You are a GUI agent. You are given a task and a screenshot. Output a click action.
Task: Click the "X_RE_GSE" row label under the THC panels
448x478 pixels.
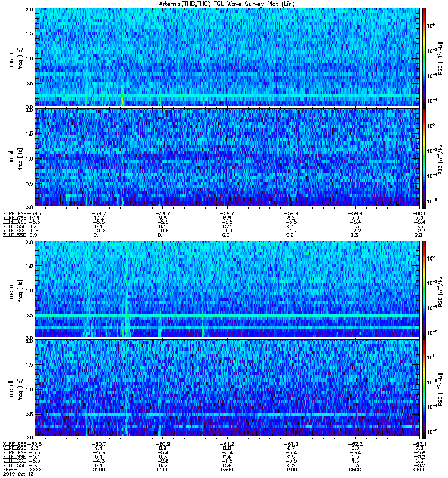pyautogui.click(x=14, y=444)
